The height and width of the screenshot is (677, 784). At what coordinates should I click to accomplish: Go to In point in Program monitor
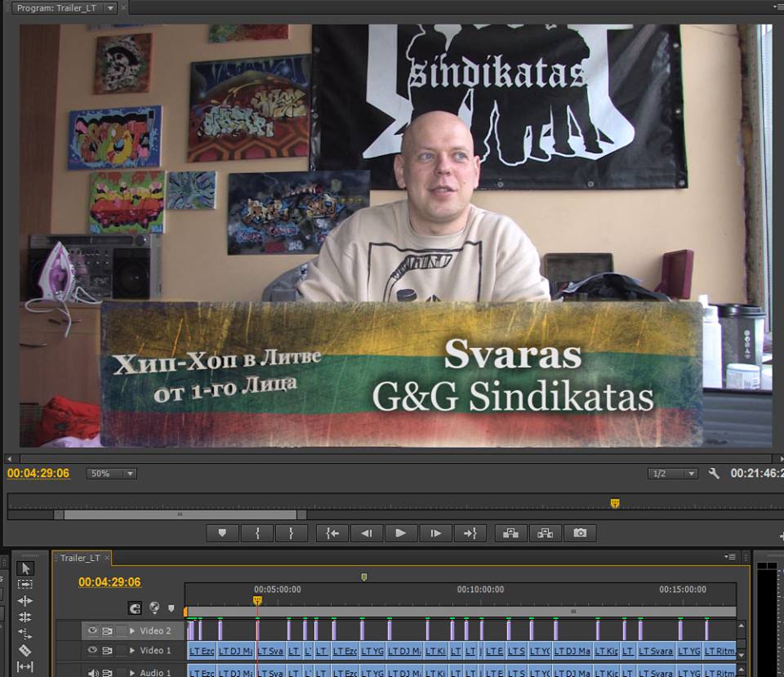point(332,533)
